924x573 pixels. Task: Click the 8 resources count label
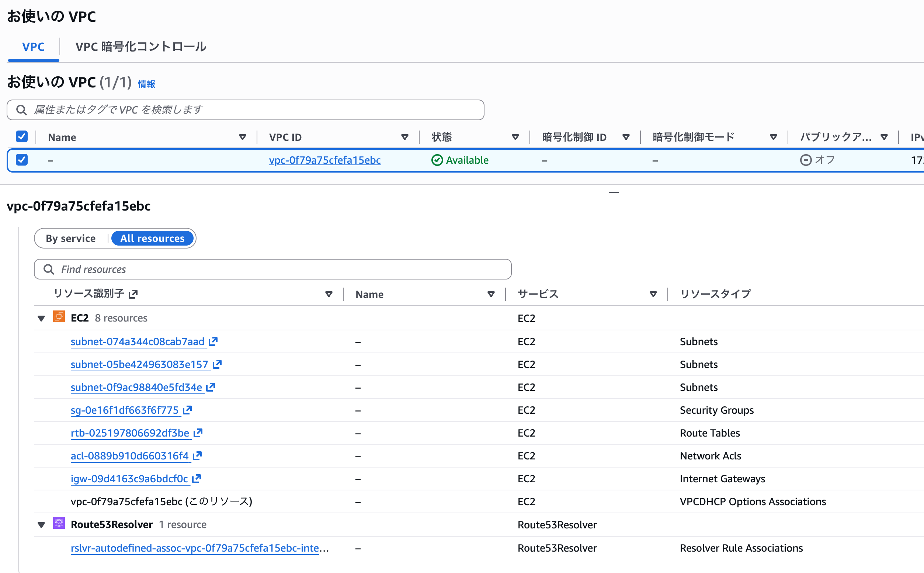pos(121,318)
